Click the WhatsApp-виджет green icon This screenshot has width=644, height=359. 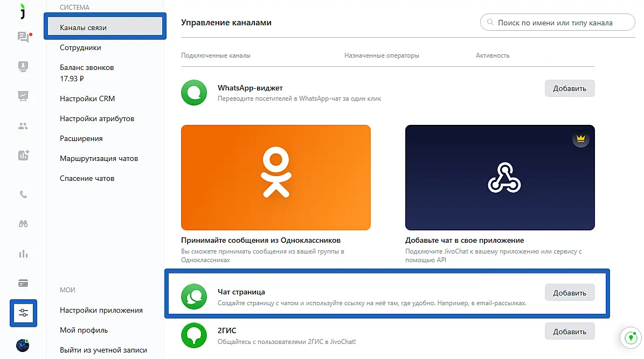194,93
